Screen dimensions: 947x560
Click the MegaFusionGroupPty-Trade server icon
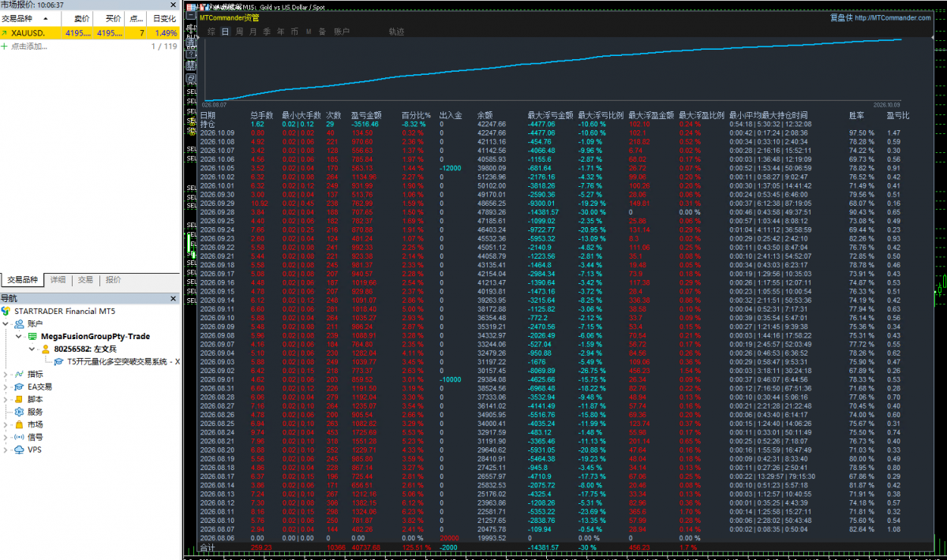(x=33, y=336)
